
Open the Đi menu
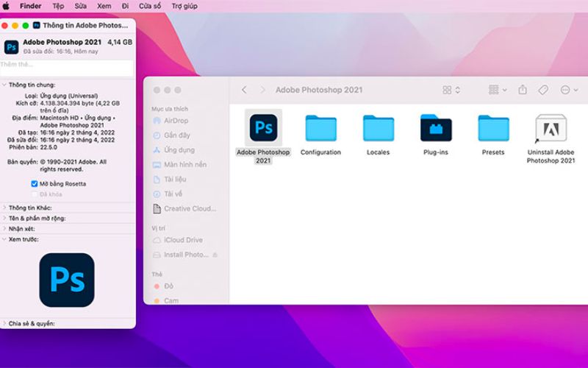[125, 6]
